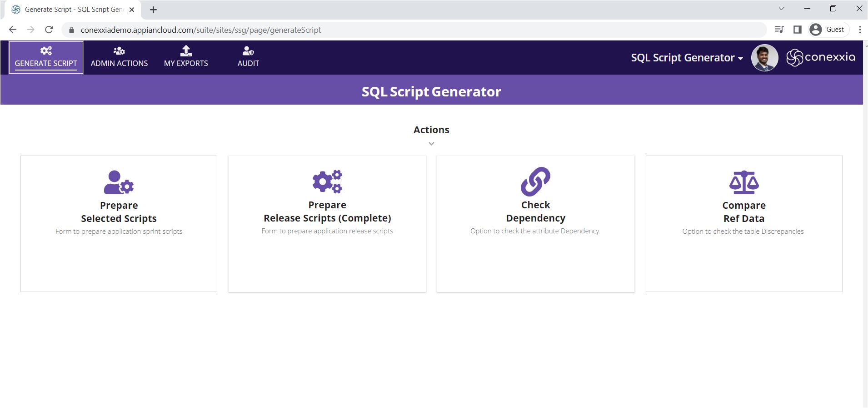Open the Generate Script tab
868x408 pixels.
click(x=46, y=57)
